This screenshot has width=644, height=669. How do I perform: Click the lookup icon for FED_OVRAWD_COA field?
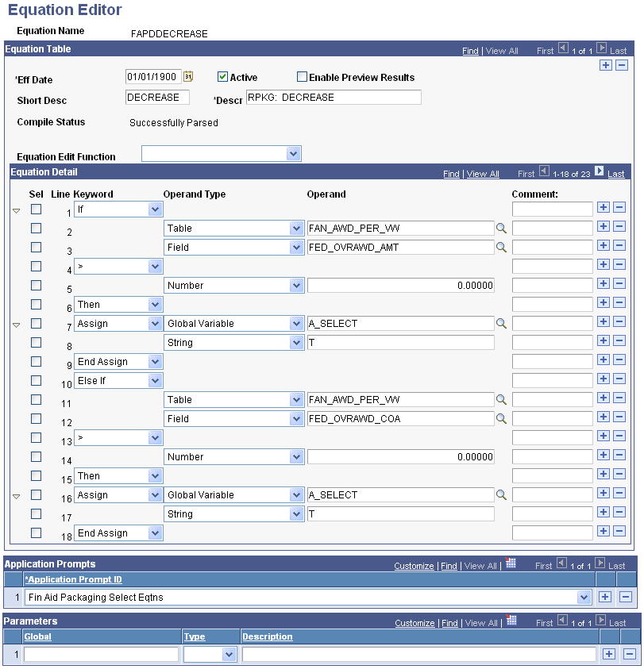tap(501, 418)
